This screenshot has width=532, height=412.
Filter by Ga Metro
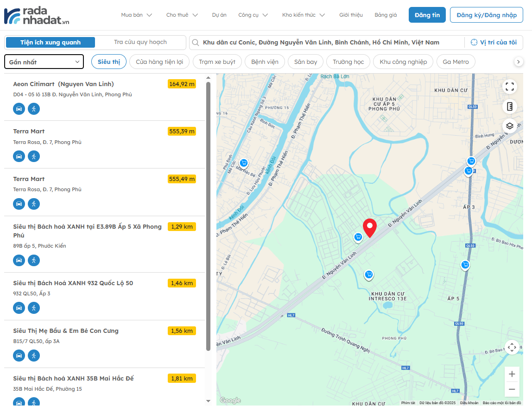click(456, 62)
